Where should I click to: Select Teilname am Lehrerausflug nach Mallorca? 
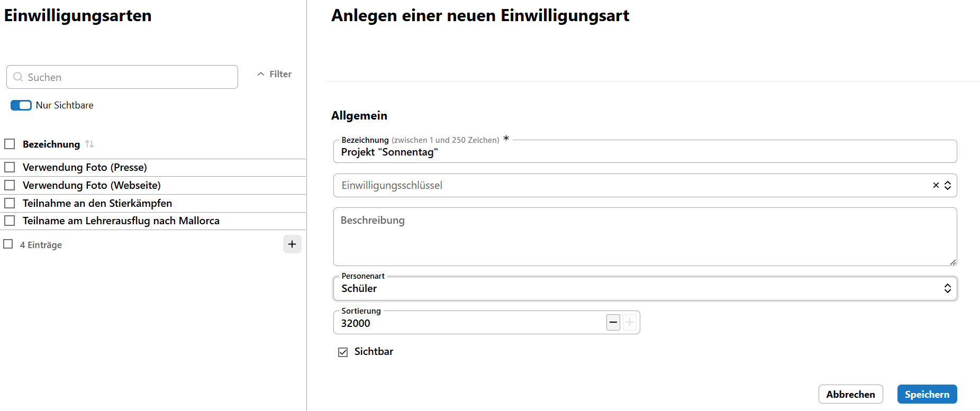pyautogui.click(x=121, y=221)
